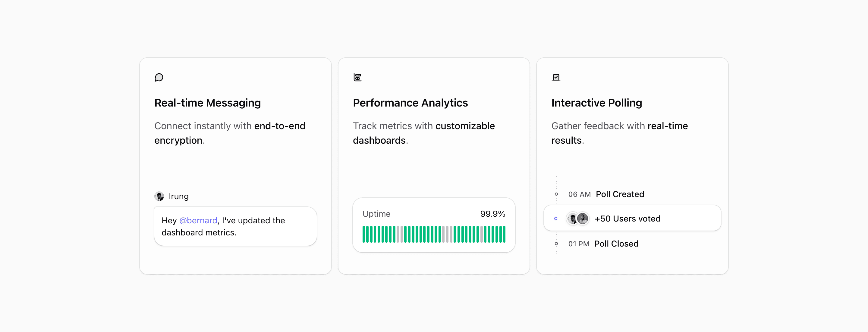Select the Real-time Messaging heading
Screen dimensions: 868x332
(x=207, y=103)
